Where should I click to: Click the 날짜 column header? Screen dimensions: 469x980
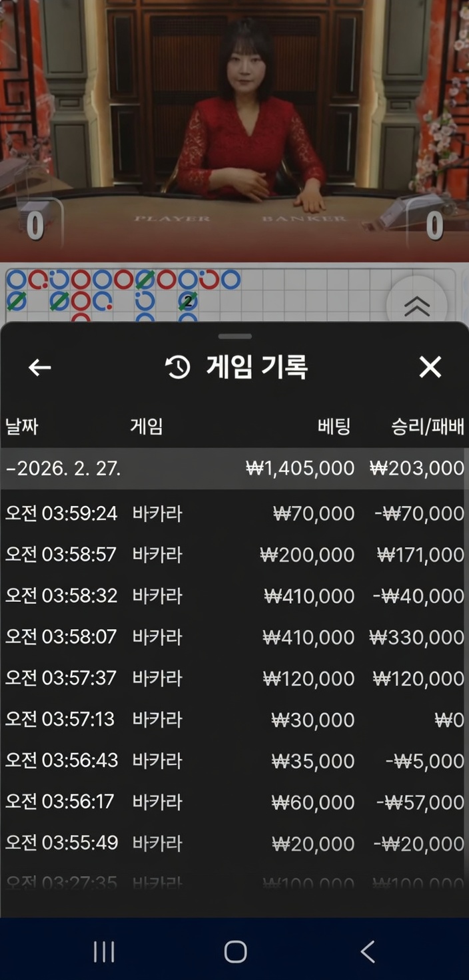[22, 426]
